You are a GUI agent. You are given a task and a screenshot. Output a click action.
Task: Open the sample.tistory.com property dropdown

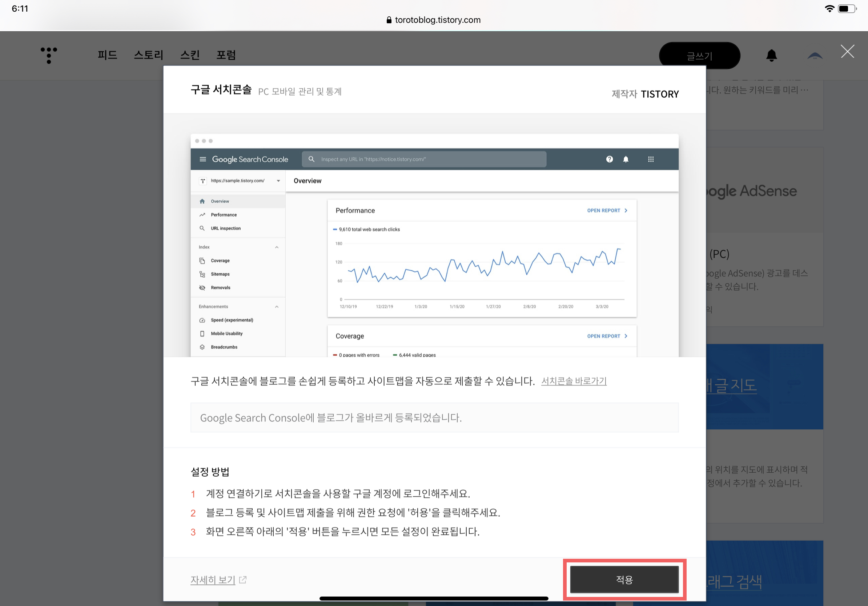tap(278, 181)
